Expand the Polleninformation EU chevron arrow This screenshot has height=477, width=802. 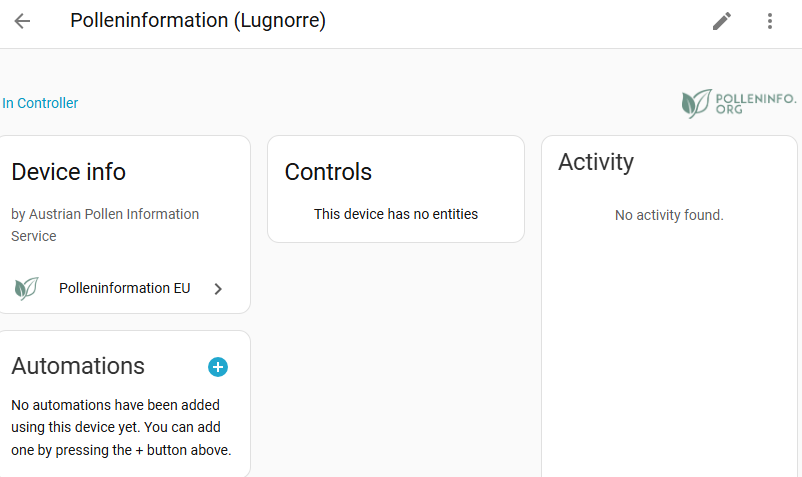coord(218,289)
